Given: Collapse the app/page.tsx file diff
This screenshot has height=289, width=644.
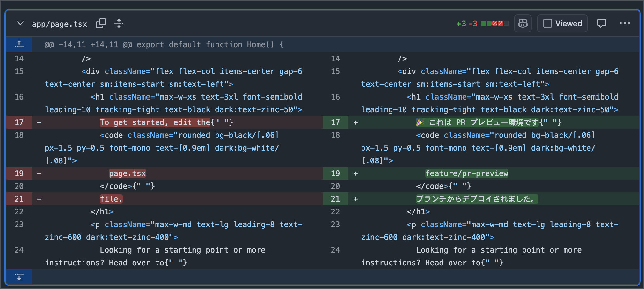Looking at the screenshot, I should click(20, 24).
